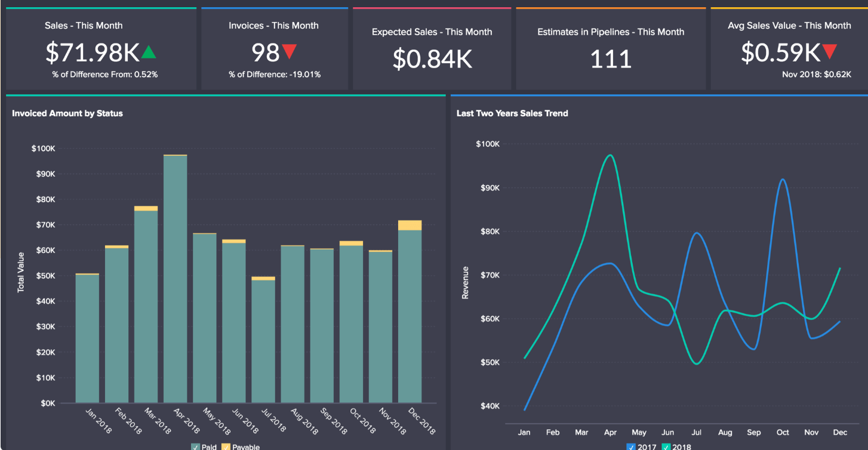The width and height of the screenshot is (868, 450).
Task: Toggle the Paid checkbox in the legend
Action: coord(195,446)
